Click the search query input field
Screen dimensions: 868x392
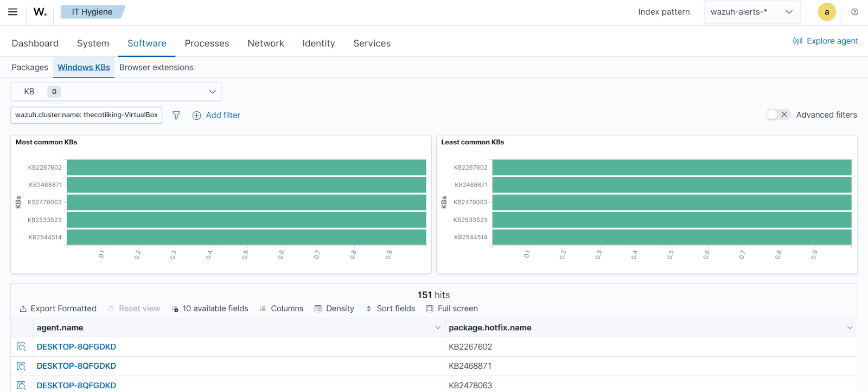86,115
